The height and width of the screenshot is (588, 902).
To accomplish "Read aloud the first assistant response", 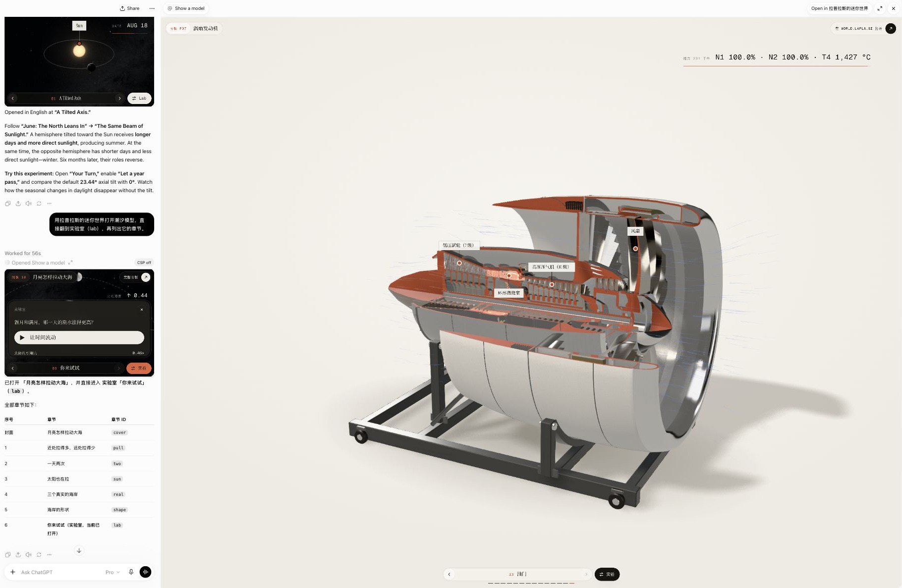I will tap(28, 203).
